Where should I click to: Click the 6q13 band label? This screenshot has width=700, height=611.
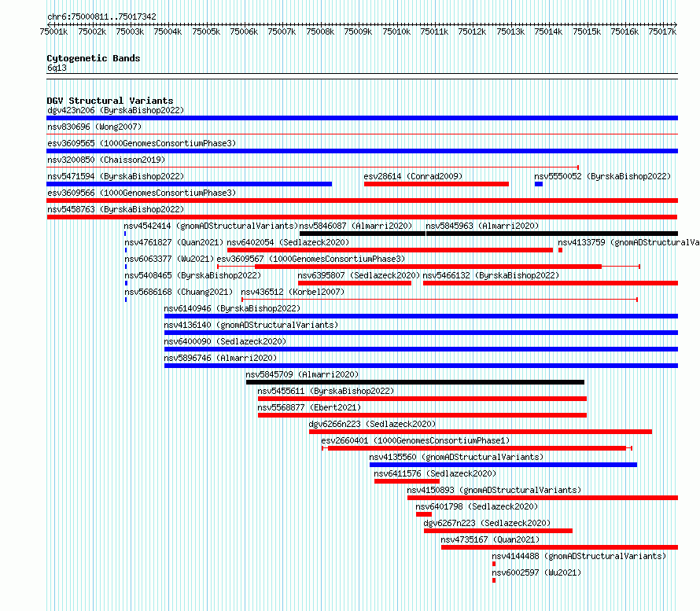pos(57,68)
